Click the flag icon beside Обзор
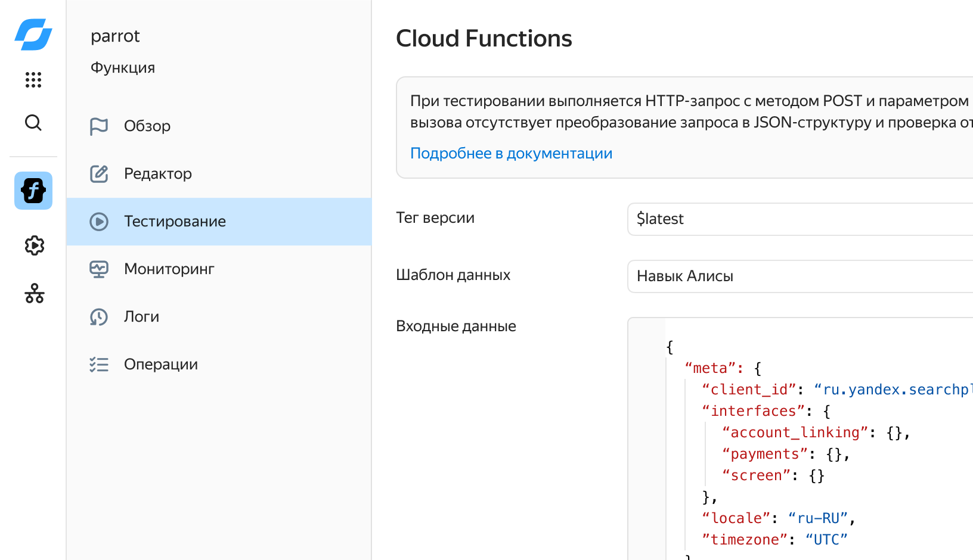 point(99,126)
